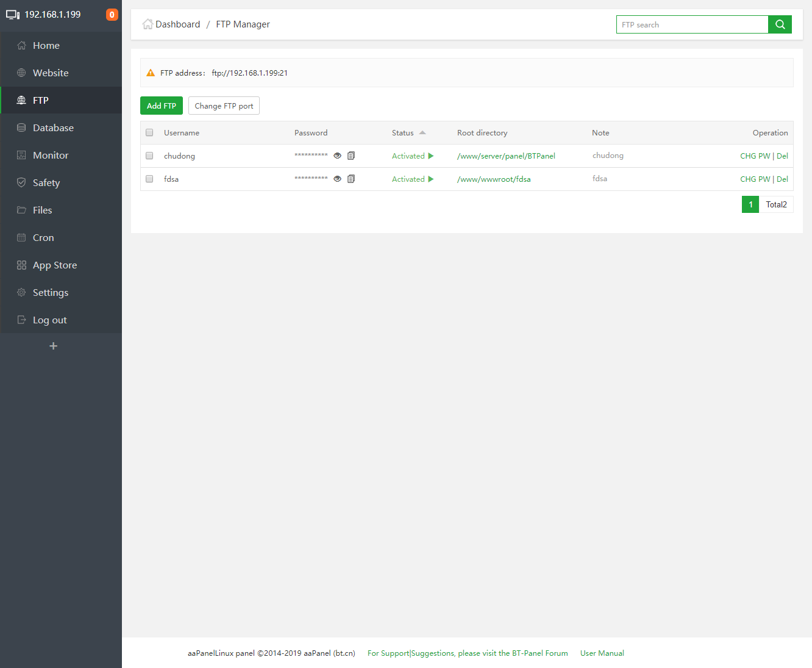Open App Store from sidebar
812x668 pixels.
click(61, 265)
